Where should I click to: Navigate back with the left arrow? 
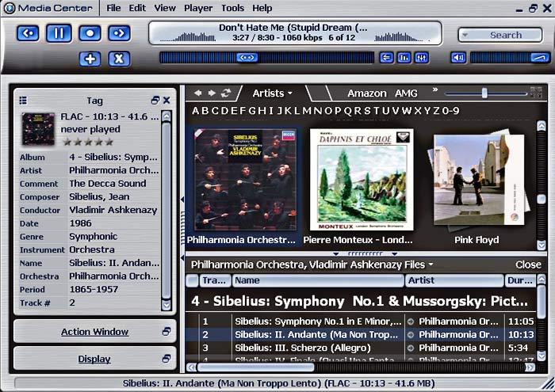coord(198,93)
